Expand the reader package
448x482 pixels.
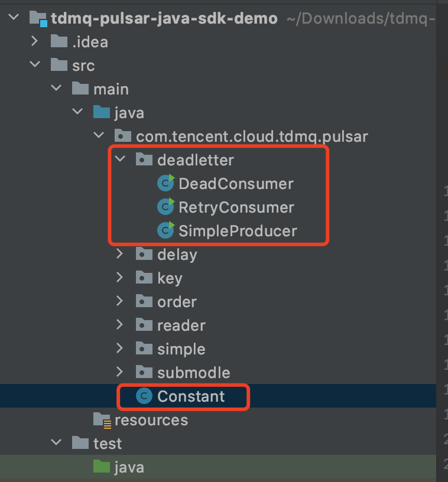[x=119, y=325]
